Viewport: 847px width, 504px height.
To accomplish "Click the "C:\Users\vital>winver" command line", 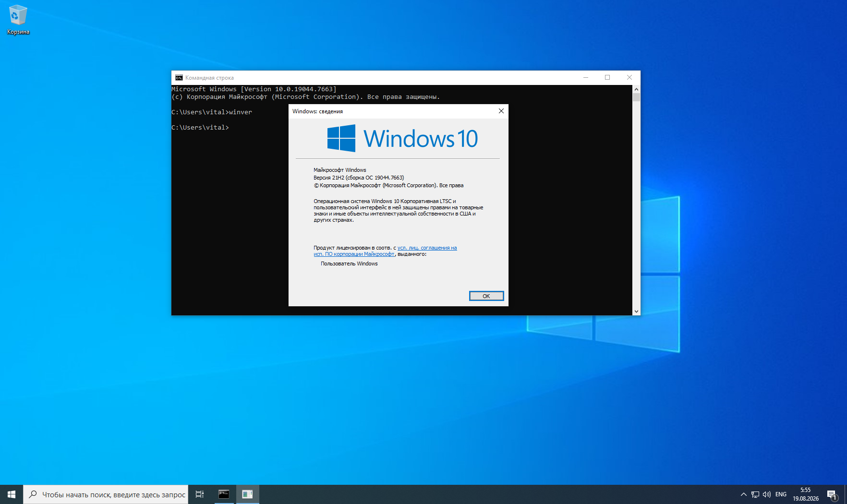I will click(x=212, y=112).
